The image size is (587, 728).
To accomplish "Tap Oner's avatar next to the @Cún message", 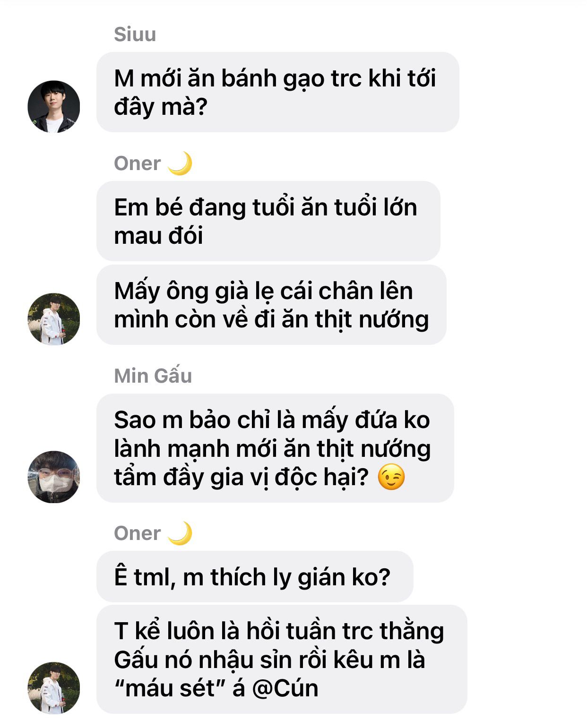I will pyautogui.click(x=53, y=688).
